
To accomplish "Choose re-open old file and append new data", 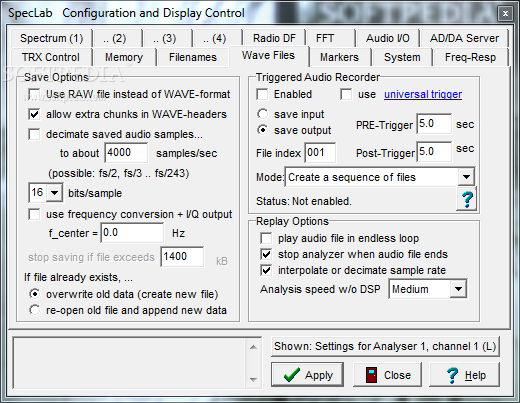I will click(x=34, y=310).
